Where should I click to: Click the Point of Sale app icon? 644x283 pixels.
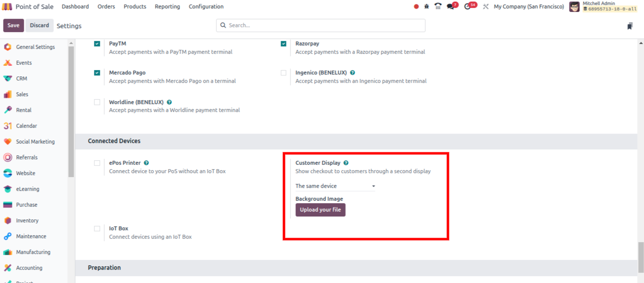click(7, 6)
